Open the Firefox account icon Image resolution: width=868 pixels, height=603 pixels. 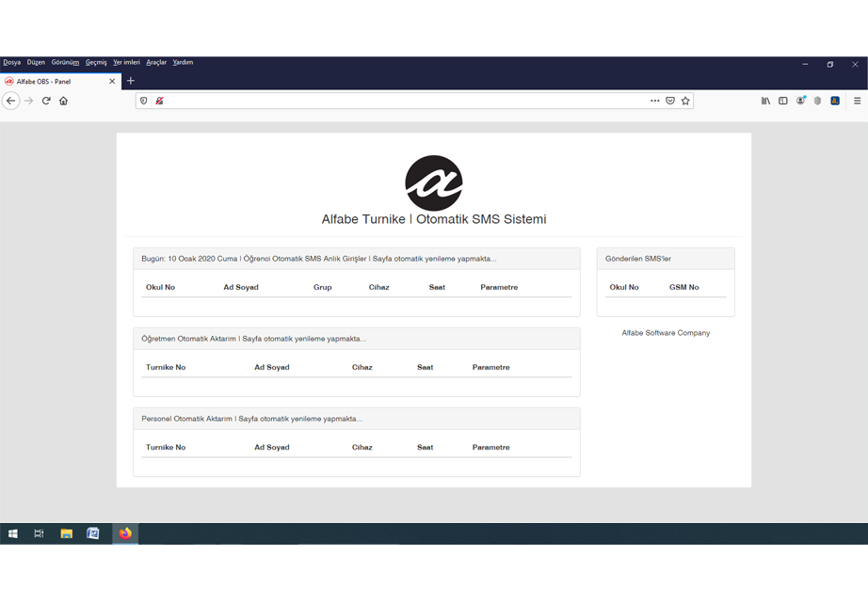click(x=800, y=101)
